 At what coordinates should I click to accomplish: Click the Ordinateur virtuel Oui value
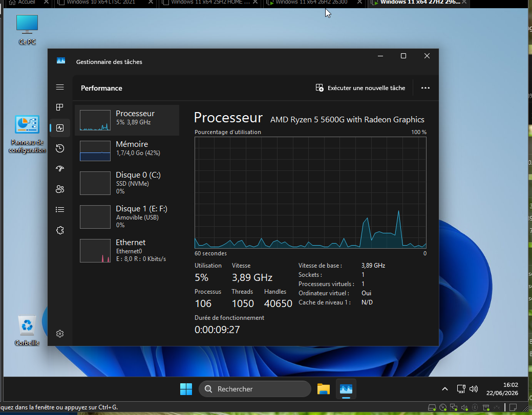(x=367, y=293)
